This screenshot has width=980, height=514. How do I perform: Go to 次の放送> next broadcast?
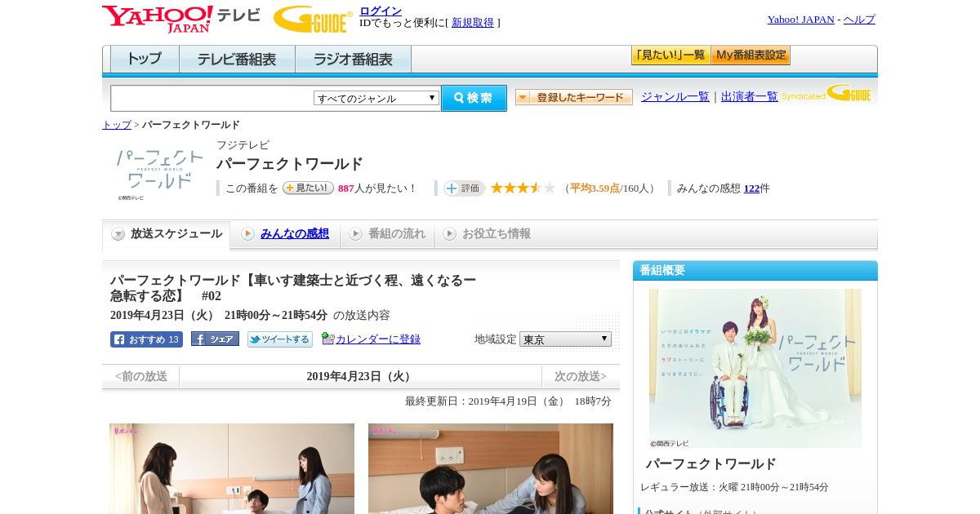[x=581, y=376]
